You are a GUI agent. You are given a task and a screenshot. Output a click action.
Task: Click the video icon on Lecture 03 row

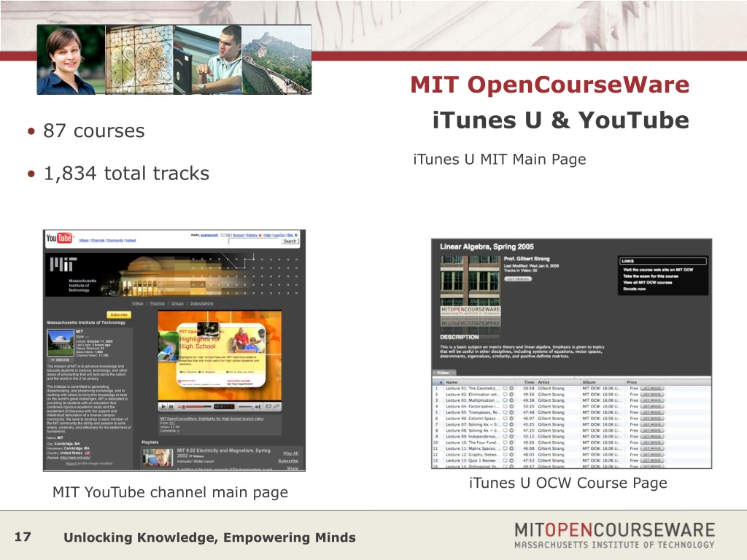pyautogui.click(x=505, y=400)
